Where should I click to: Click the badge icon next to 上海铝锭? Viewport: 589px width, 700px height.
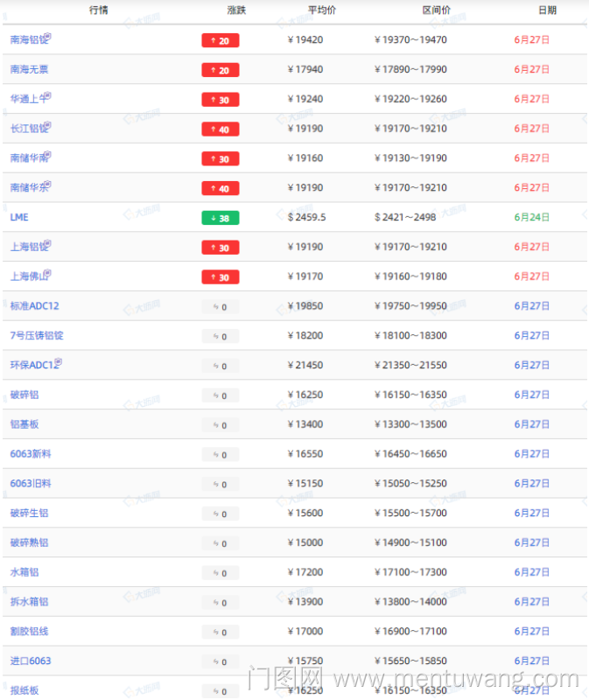pyautogui.click(x=48, y=244)
